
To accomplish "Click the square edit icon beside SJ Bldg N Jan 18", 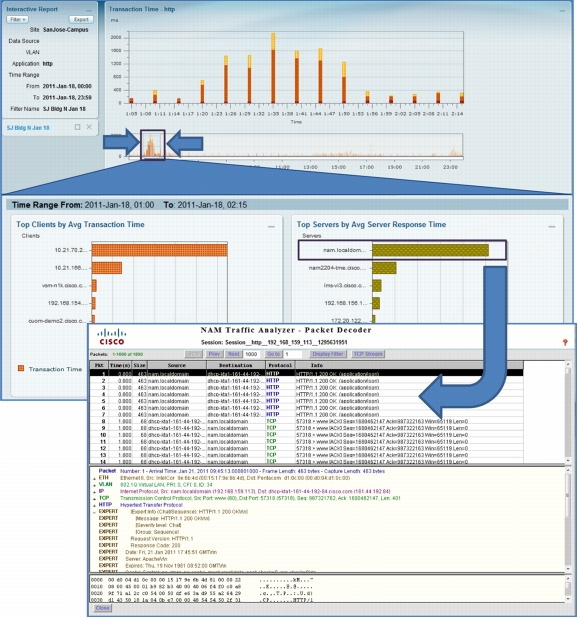I will (x=77, y=127).
